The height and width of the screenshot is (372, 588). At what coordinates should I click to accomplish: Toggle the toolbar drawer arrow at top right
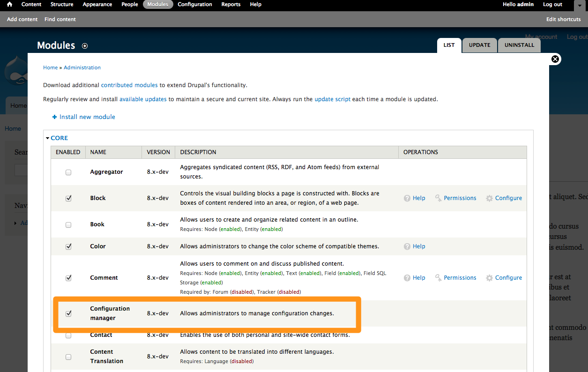pos(579,5)
